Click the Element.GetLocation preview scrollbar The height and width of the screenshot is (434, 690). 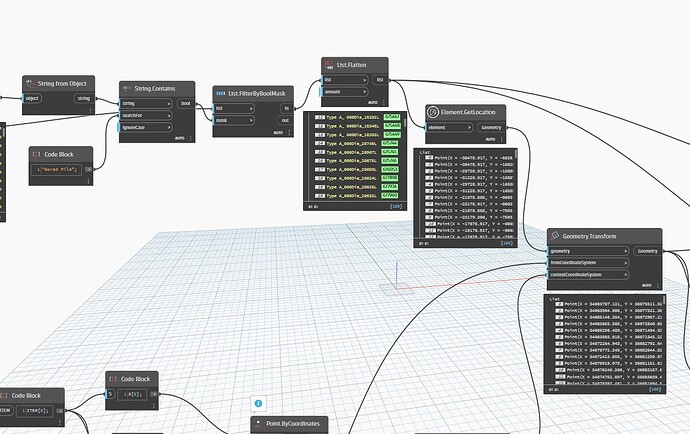coord(515,155)
